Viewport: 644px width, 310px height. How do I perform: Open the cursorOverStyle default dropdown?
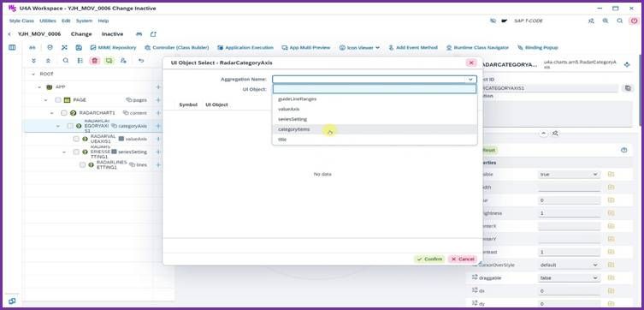pos(569,265)
